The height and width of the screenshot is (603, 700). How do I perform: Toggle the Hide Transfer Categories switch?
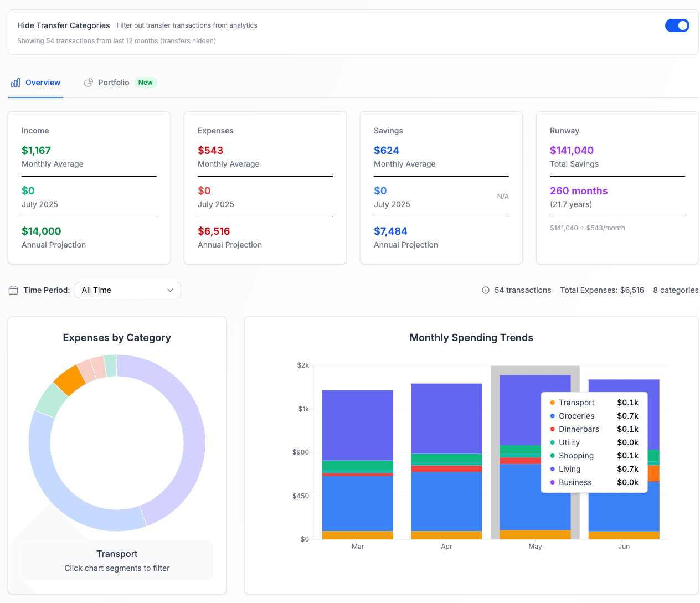coord(677,25)
